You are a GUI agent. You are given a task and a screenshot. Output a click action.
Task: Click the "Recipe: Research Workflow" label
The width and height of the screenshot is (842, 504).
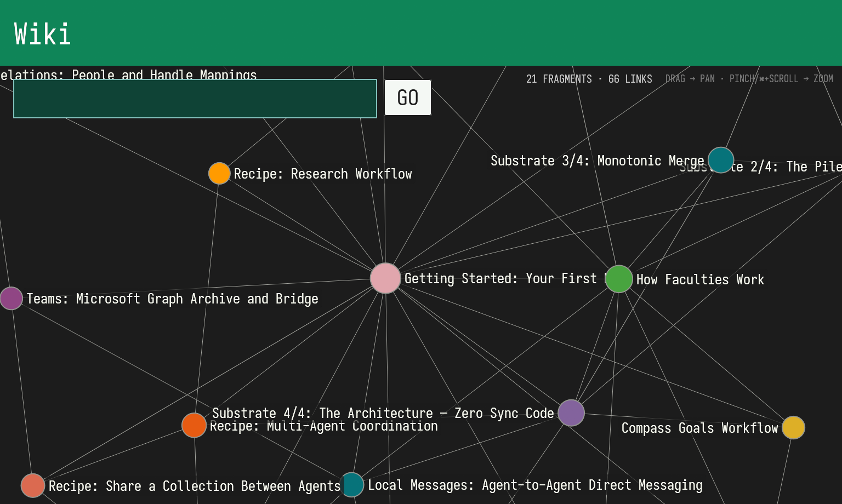coord(323,174)
